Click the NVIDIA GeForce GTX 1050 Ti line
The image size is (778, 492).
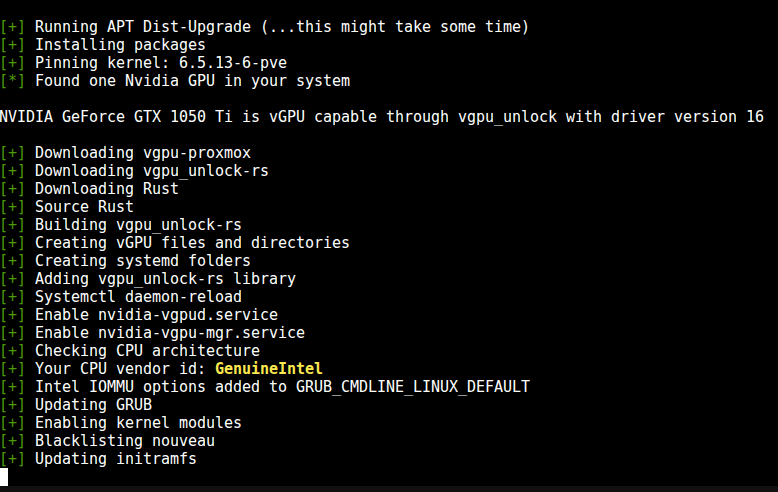tap(382, 117)
